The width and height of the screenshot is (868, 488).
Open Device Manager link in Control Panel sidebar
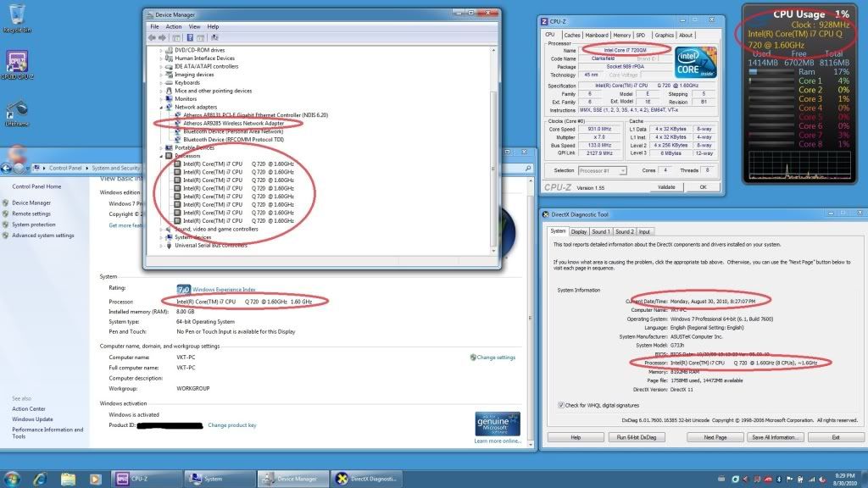[31, 203]
